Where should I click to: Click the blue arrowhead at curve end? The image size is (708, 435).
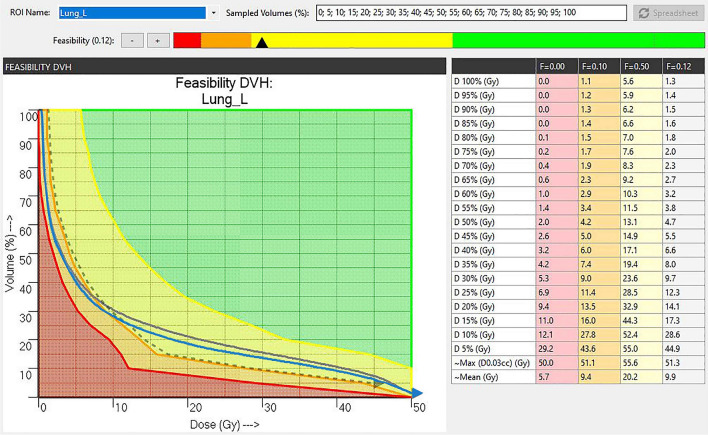point(414,394)
